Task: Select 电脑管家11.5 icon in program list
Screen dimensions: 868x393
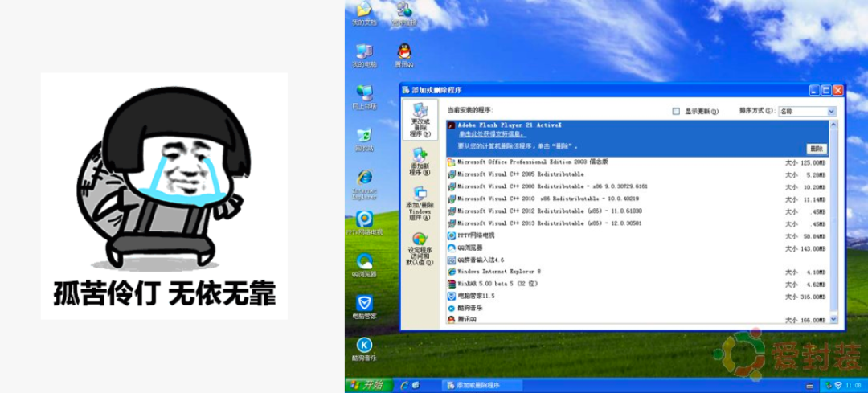Action: click(451, 296)
